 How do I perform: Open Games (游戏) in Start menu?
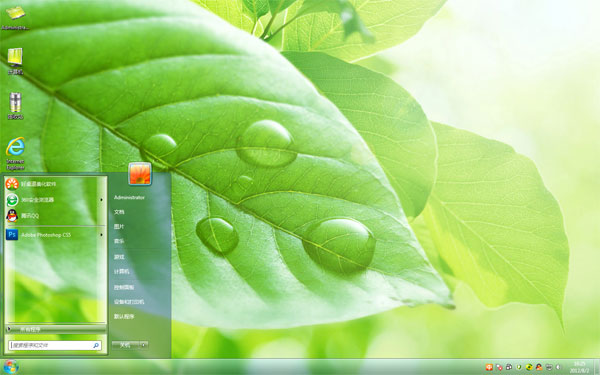point(119,257)
